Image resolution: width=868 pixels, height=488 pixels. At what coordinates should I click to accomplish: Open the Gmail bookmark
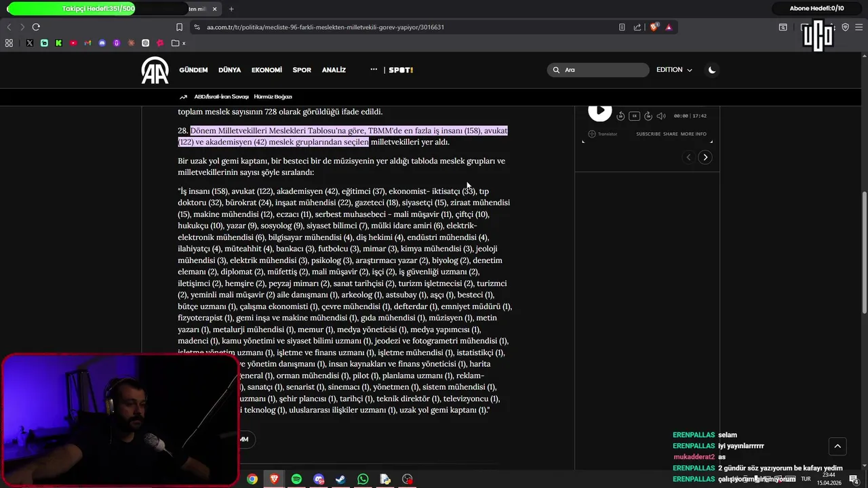coord(87,43)
